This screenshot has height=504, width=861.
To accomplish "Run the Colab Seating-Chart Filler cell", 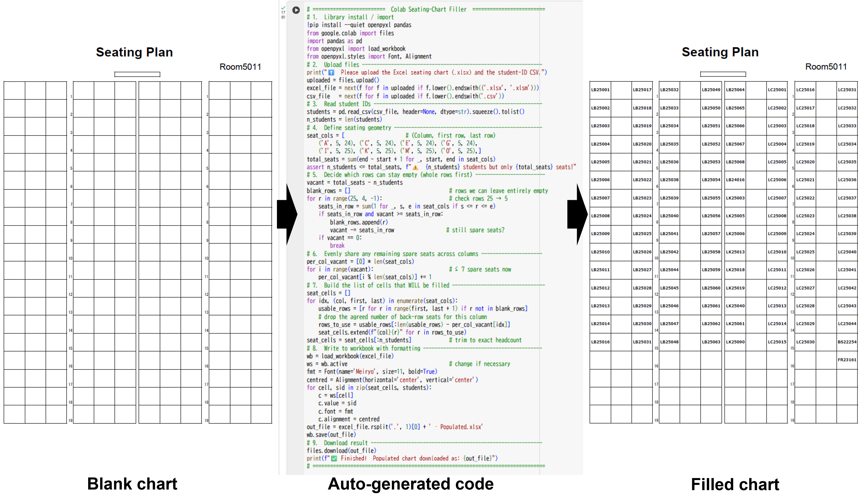I will click(x=296, y=10).
